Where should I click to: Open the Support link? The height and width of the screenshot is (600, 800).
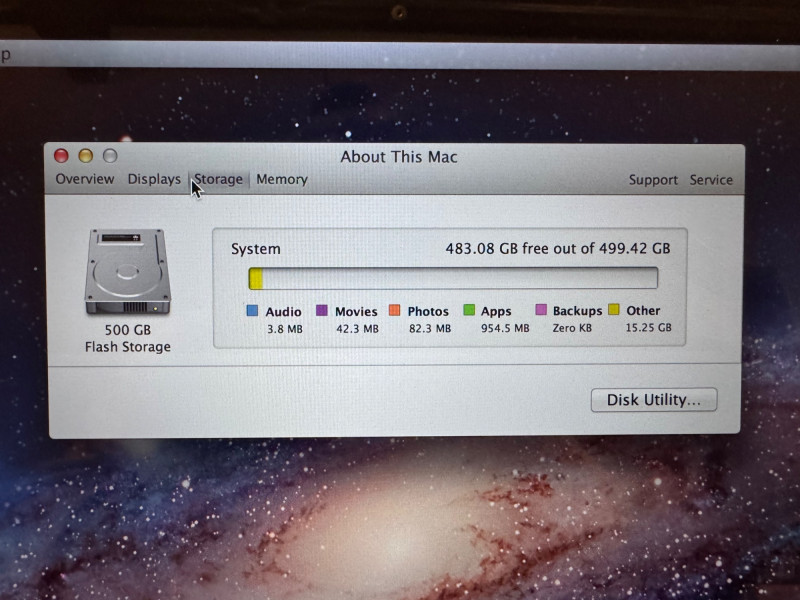tap(653, 180)
